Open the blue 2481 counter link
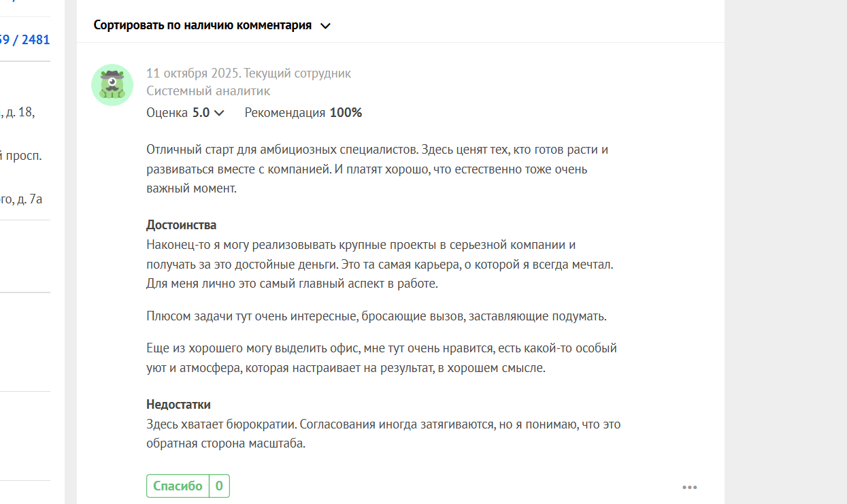847x504 pixels. [35, 39]
